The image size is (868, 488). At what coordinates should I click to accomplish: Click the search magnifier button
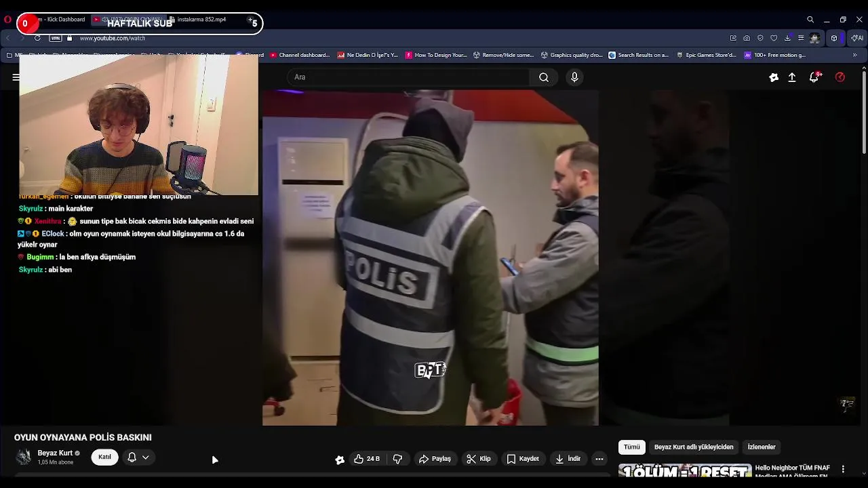pyautogui.click(x=544, y=77)
